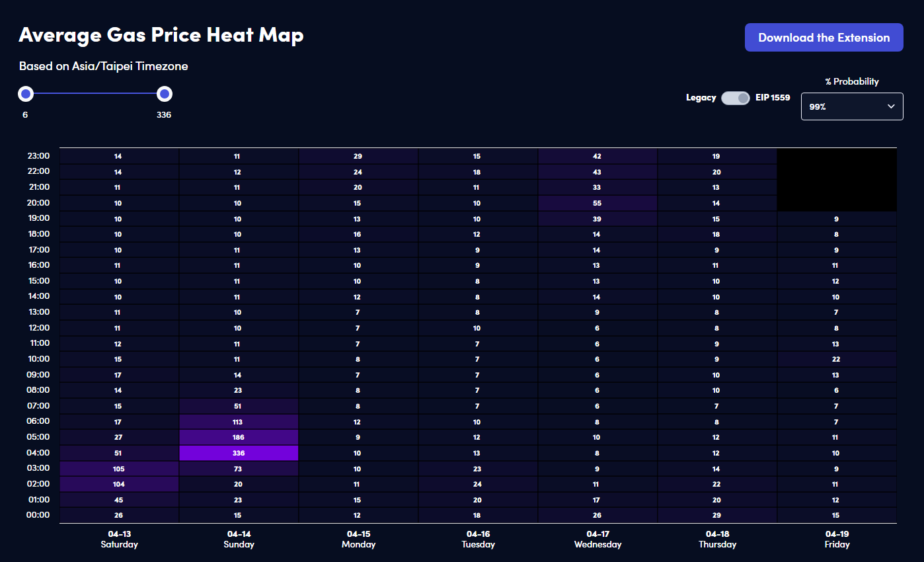924x562 pixels.
Task: Open the % Probability dropdown
Action: coord(851,106)
